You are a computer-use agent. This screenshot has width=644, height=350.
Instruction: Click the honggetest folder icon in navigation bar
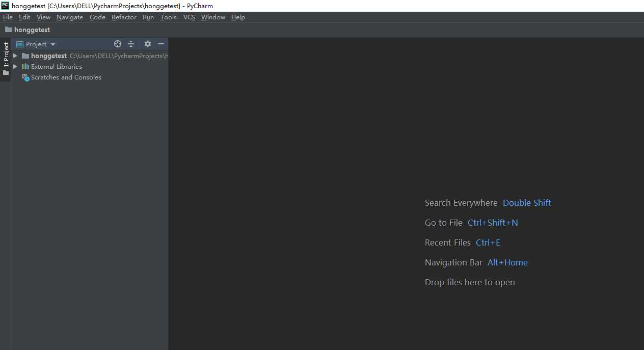[9, 30]
